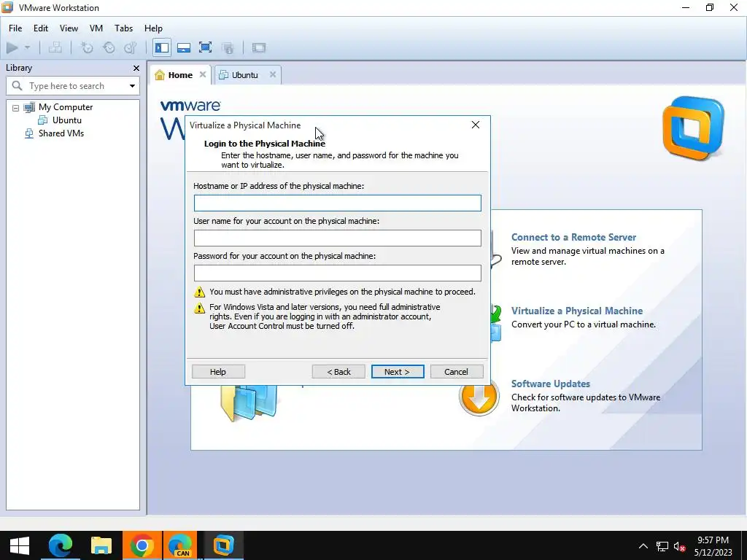Click the Back button
This screenshot has width=747, height=560.
(338, 371)
